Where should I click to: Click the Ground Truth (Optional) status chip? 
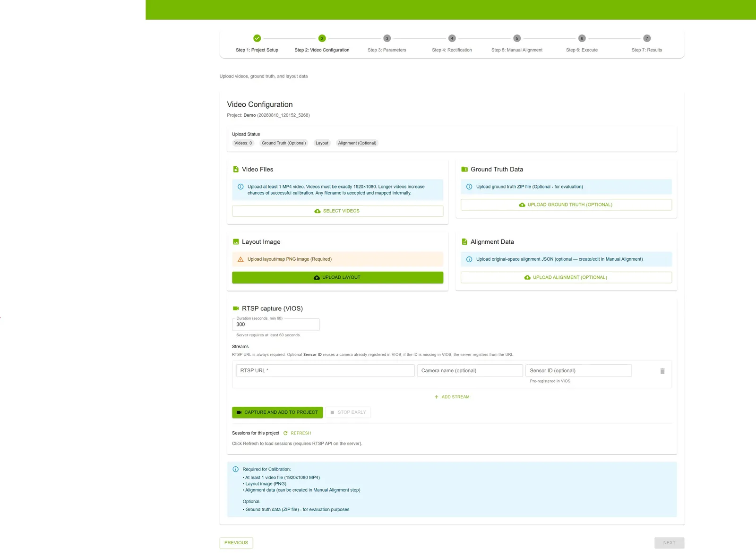[284, 143]
